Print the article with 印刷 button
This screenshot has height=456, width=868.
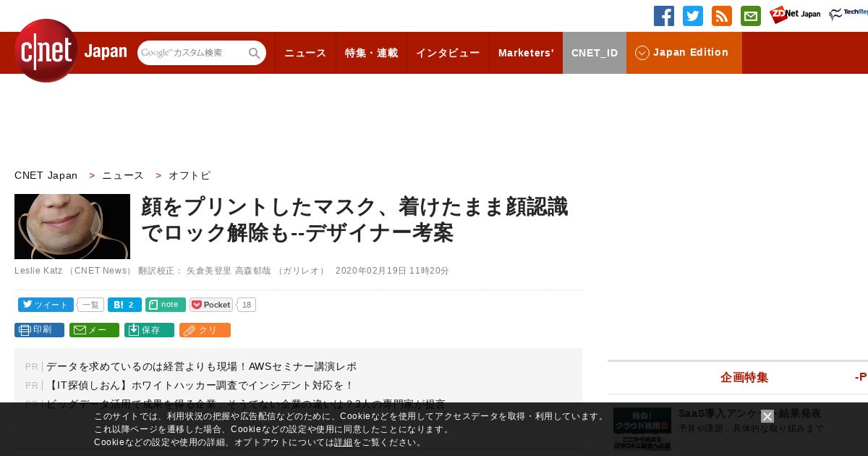(39, 330)
